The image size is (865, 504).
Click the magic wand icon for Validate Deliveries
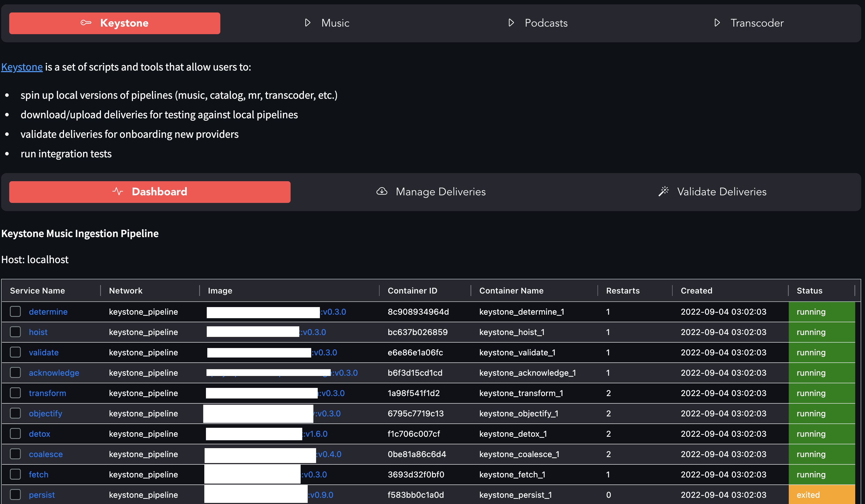(x=663, y=192)
